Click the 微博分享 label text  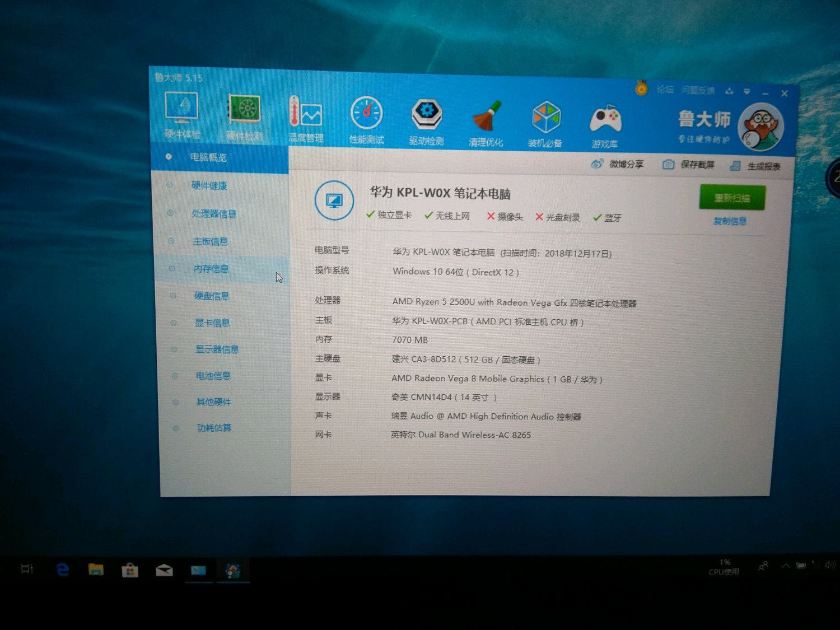click(627, 164)
